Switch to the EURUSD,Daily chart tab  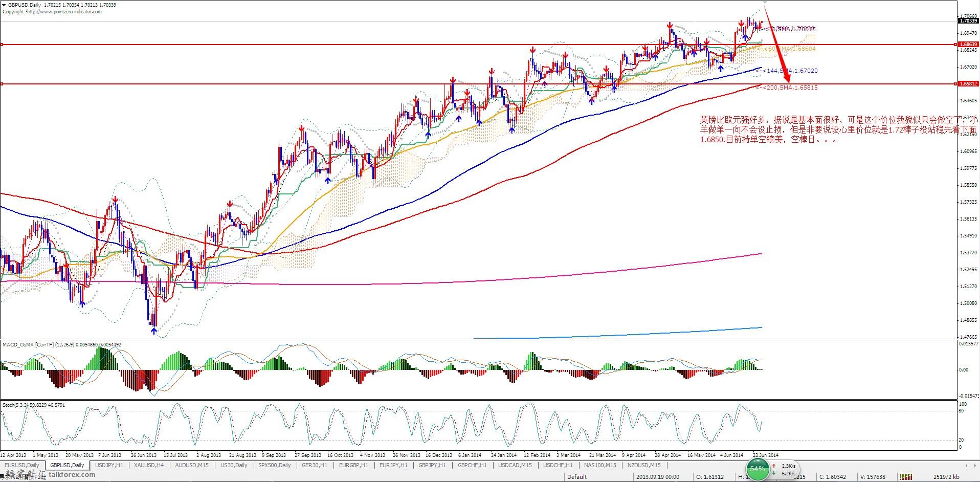(22, 466)
